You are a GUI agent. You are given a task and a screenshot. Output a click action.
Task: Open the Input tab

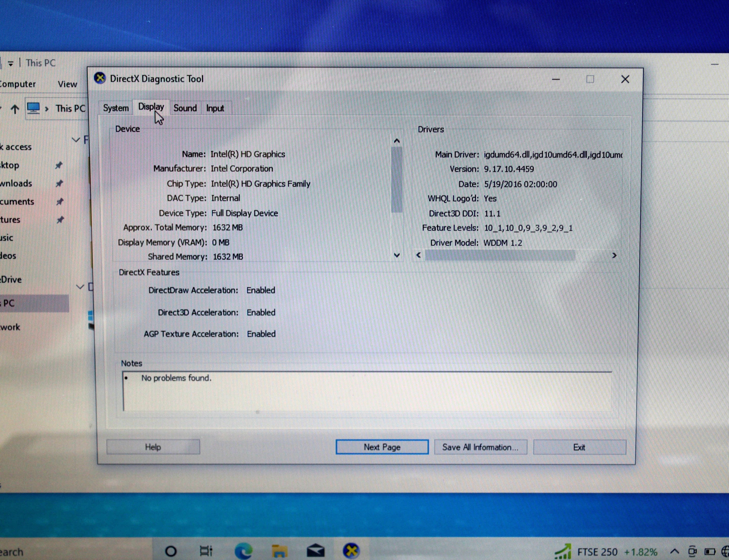click(x=215, y=108)
